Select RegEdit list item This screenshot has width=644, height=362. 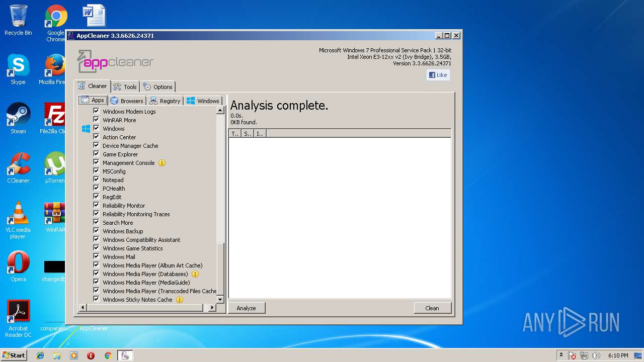[x=112, y=197]
